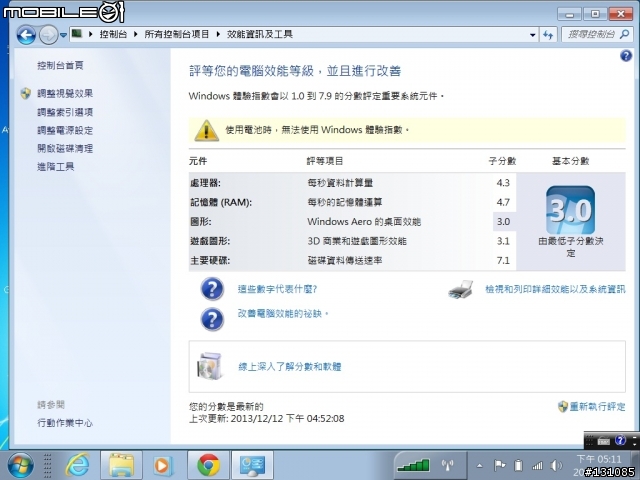640x480 pixels.
Task: Open the volume speaker icon
Action: pyautogui.click(x=556, y=465)
